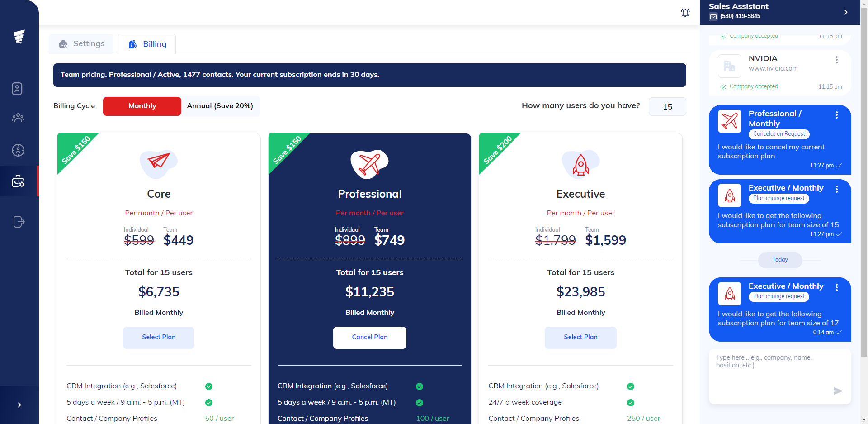Viewport: 868px width, 424px height.
Task: Switch to the Settings tab
Action: 81,43
